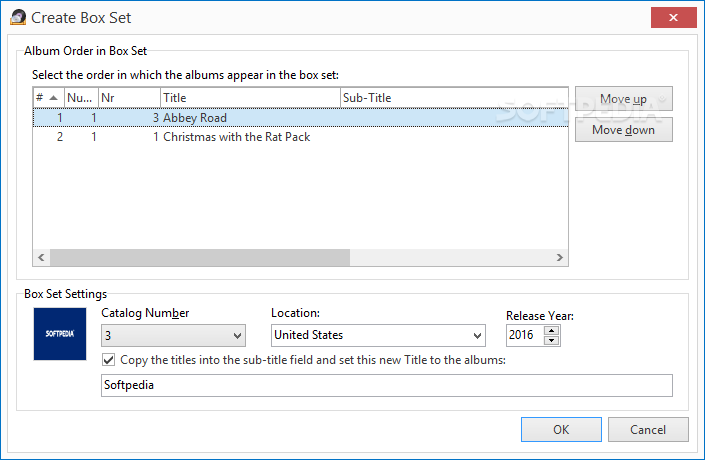Click the Nr column header

(x=129, y=98)
